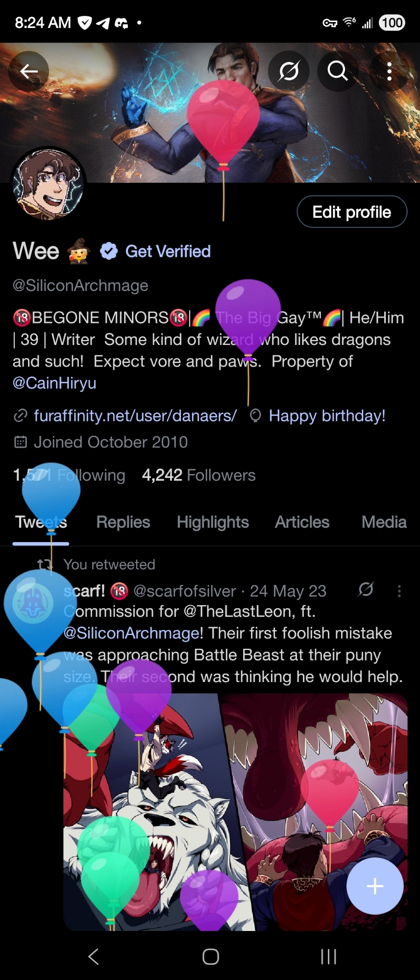Open the Articles tab
This screenshot has height=980, width=420.
click(x=302, y=522)
